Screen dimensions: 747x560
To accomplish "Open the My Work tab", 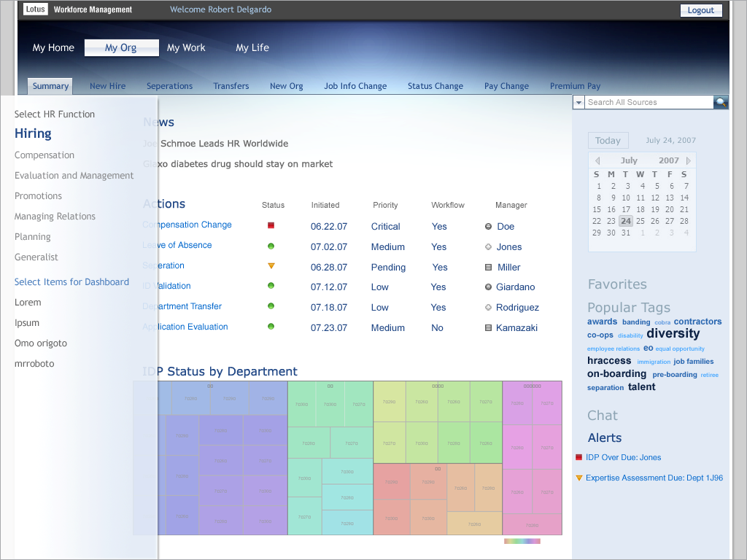I will [186, 47].
